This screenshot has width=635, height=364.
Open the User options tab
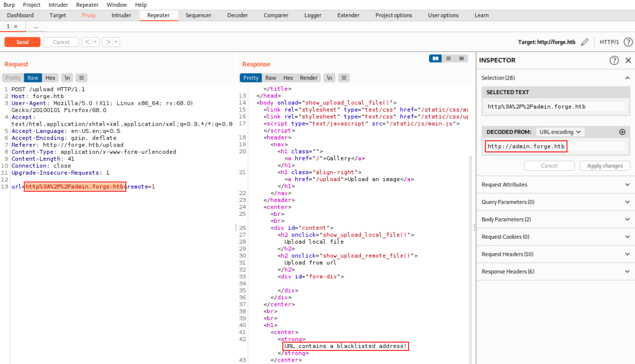tap(443, 16)
